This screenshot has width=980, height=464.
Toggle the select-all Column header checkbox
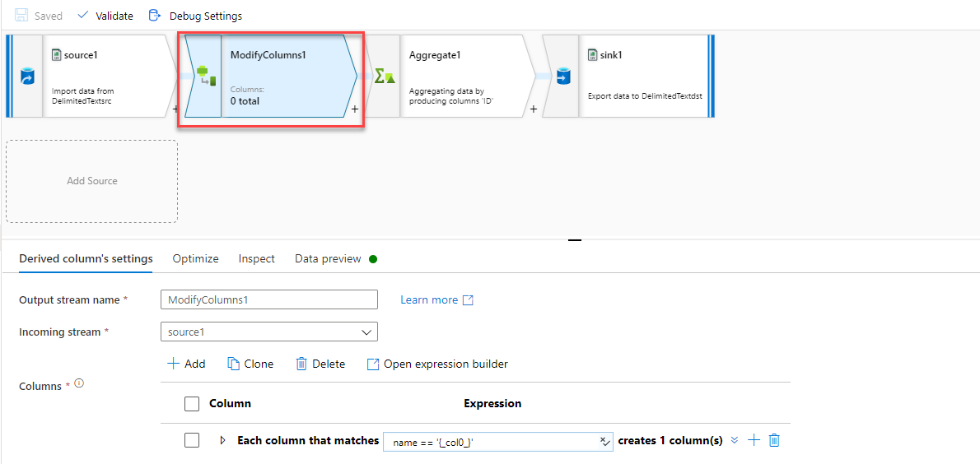192,404
